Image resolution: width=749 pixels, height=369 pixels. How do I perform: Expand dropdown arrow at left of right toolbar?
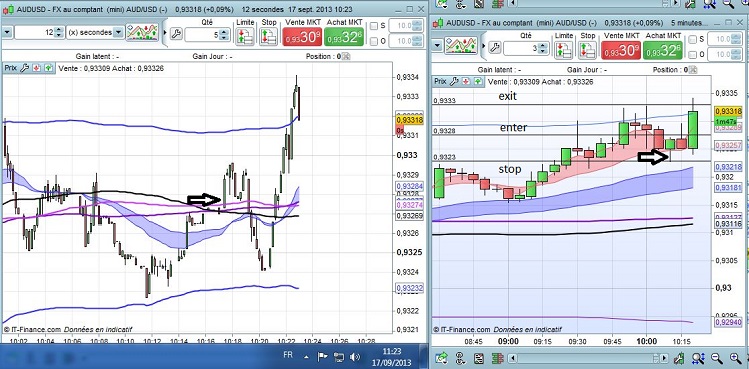[x=437, y=46]
